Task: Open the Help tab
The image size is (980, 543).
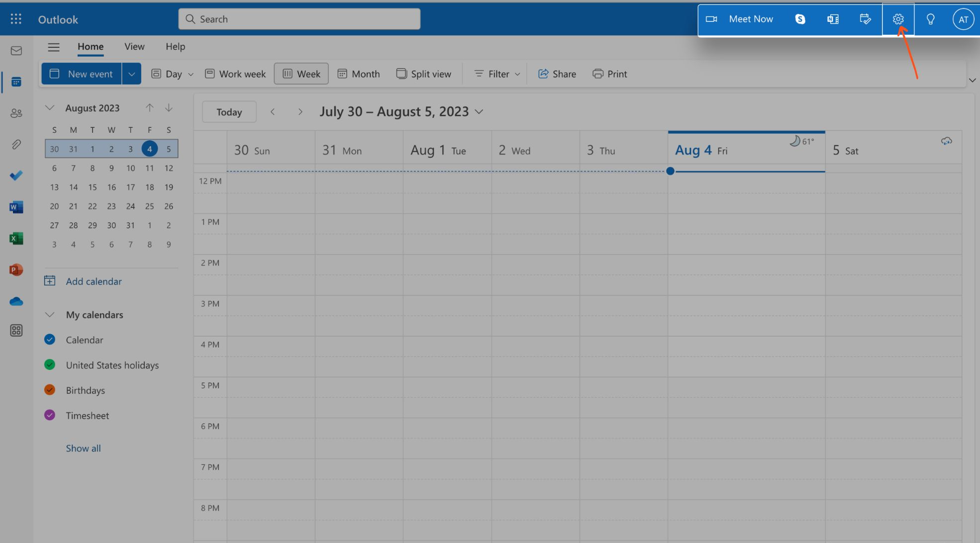Action: tap(175, 47)
